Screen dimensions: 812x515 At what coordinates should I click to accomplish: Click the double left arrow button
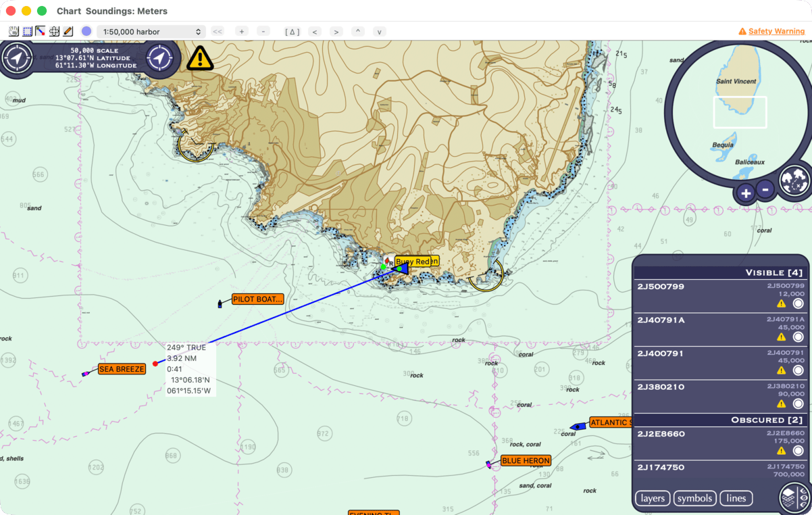[x=218, y=31]
